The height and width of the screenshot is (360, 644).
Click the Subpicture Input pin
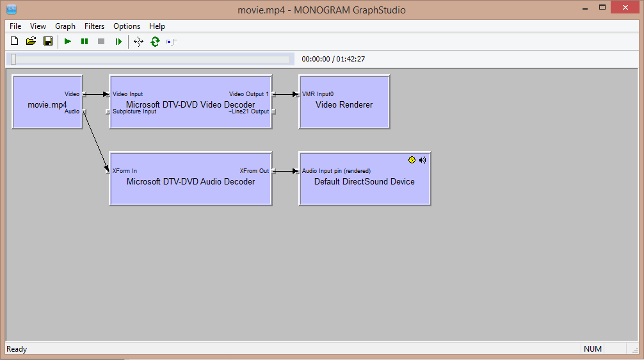point(108,111)
